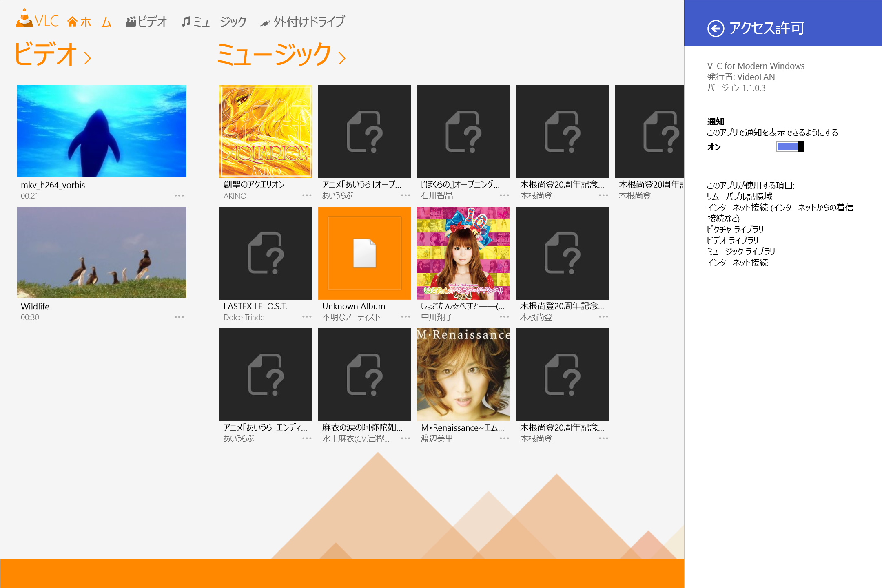
Task: Open the 中川翔子 album thumbnail
Action: click(x=463, y=253)
